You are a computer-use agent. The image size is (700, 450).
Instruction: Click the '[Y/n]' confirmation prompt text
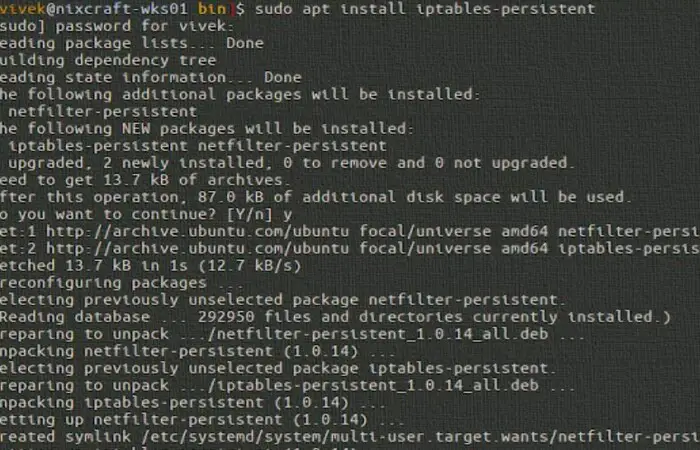click(x=250, y=215)
